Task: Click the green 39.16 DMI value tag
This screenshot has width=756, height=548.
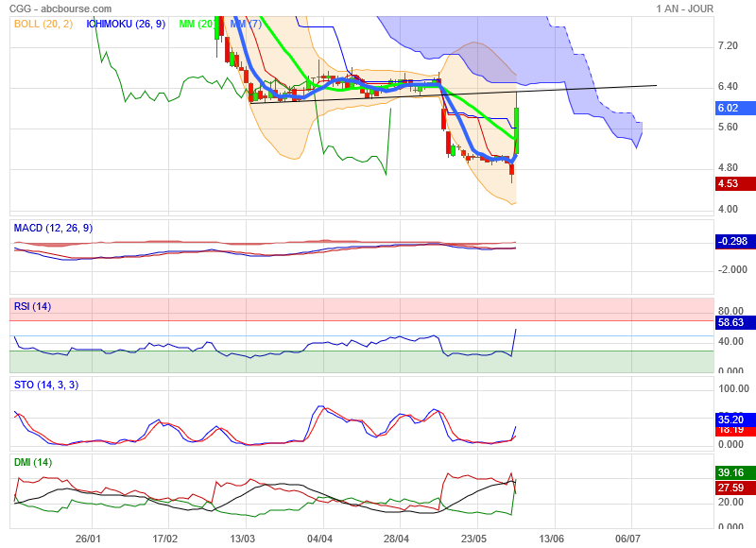Action: tap(735, 472)
